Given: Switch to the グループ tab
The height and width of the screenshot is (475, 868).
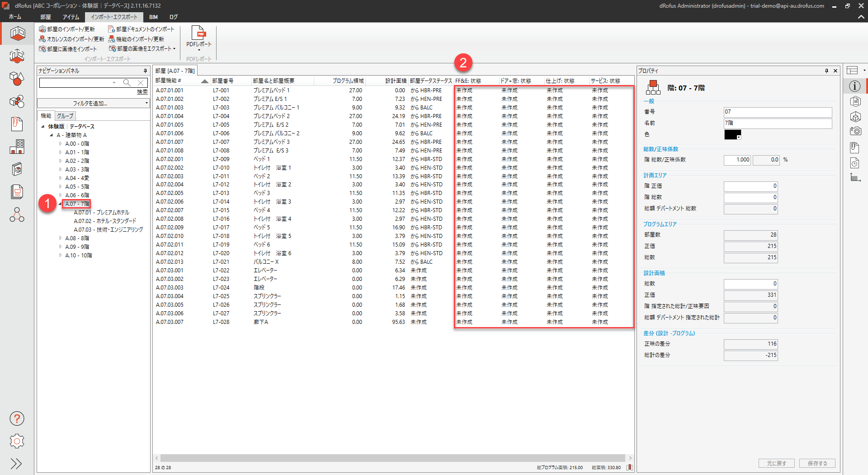Looking at the screenshot, I should coord(65,116).
